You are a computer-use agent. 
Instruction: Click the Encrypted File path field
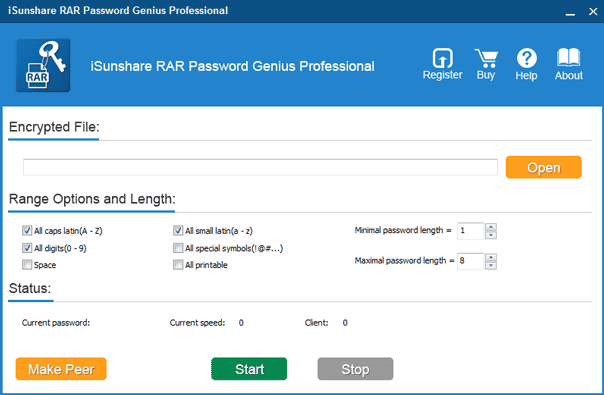tap(260, 167)
